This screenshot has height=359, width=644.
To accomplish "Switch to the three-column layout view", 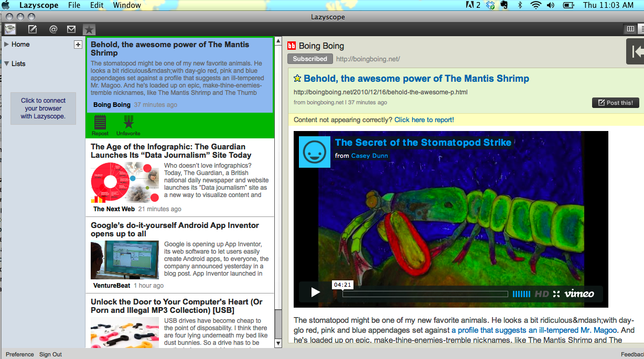I will coord(630,29).
